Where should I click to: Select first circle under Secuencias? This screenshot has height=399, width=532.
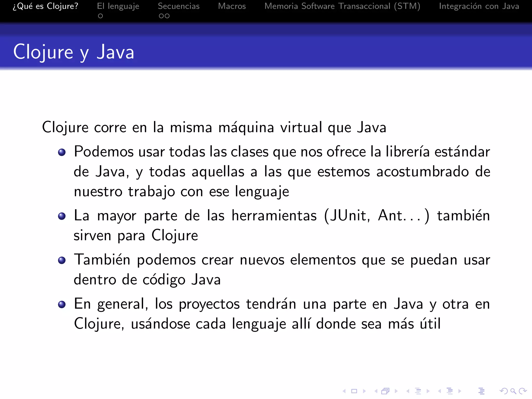pos(161,16)
